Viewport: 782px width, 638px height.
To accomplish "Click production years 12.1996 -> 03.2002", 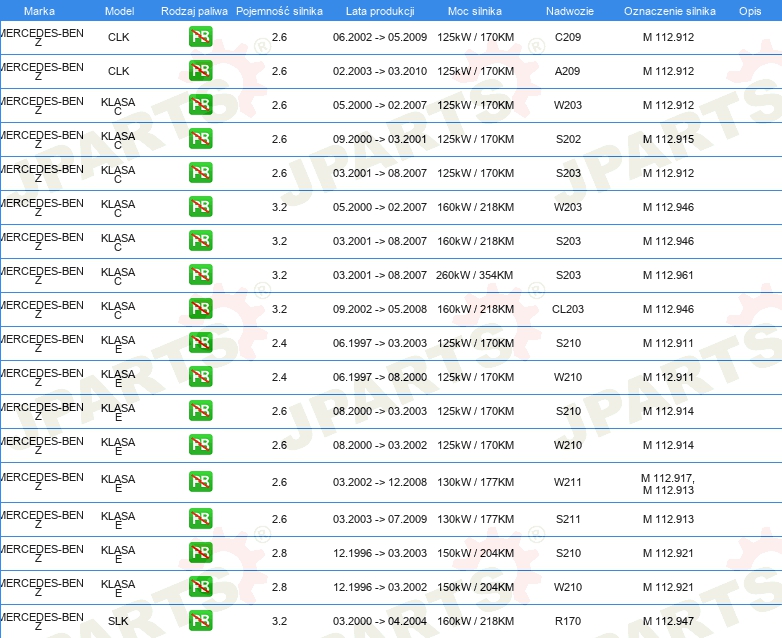I will click(x=380, y=587).
